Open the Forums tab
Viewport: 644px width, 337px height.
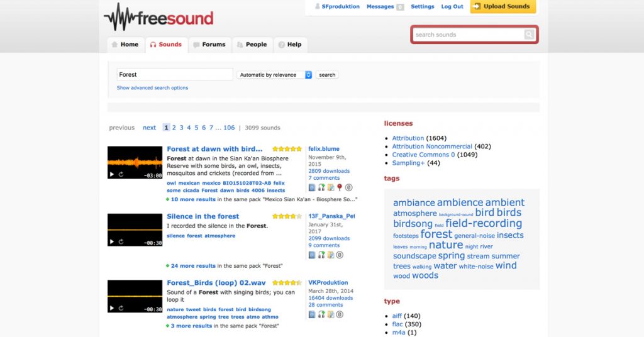point(209,45)
